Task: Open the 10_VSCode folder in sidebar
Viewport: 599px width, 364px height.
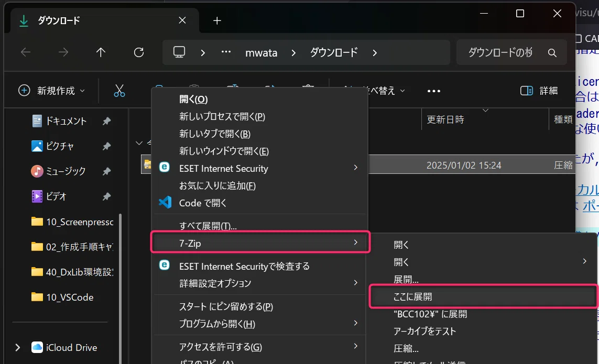Action: coord(62,297)
